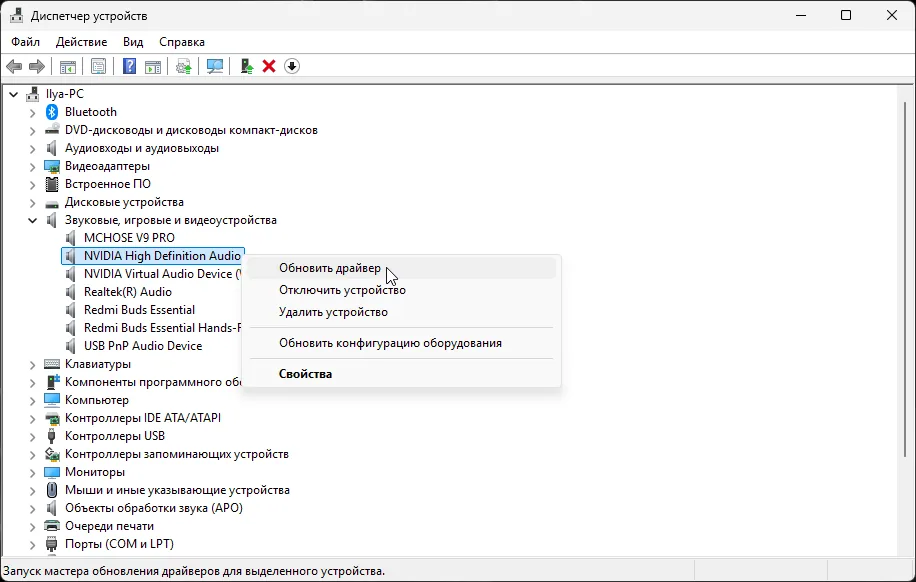
Task: Click the Контроллеры запоминающих устройств label
Action: 177,454
